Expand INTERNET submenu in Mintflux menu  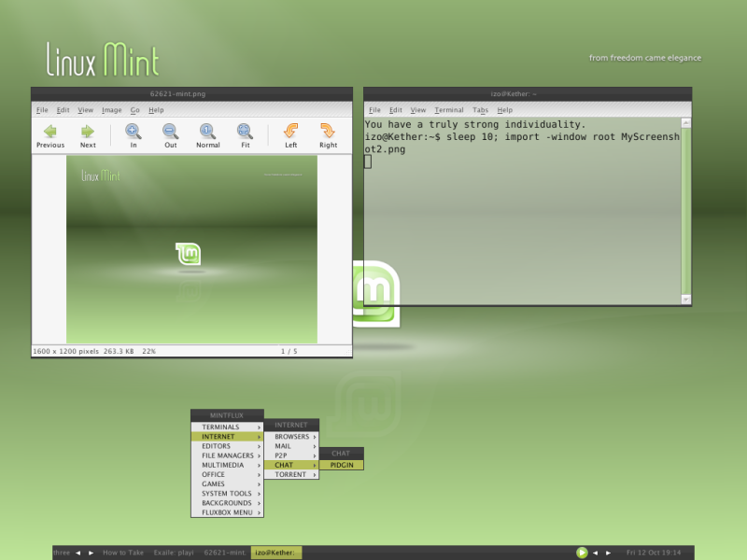(227, 437)
